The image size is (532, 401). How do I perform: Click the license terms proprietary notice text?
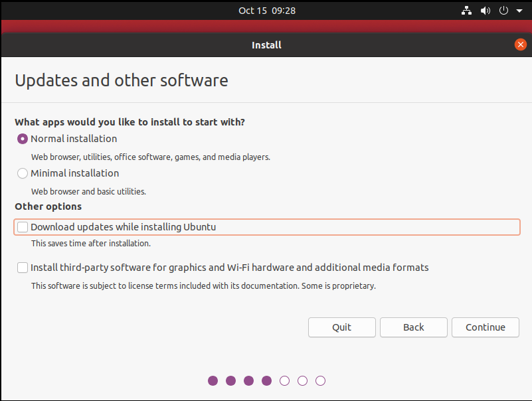tap(204, 286)
